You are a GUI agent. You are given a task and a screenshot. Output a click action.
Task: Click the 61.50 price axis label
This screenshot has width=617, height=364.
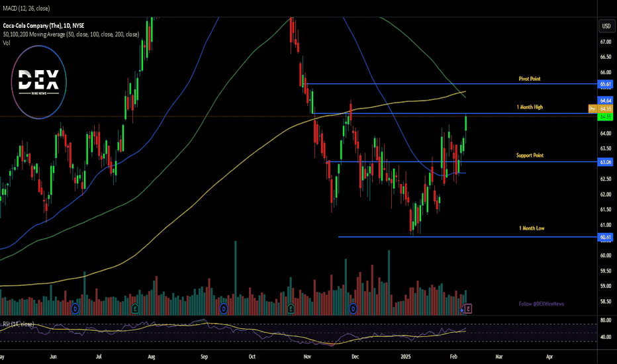tap(606, 210)
